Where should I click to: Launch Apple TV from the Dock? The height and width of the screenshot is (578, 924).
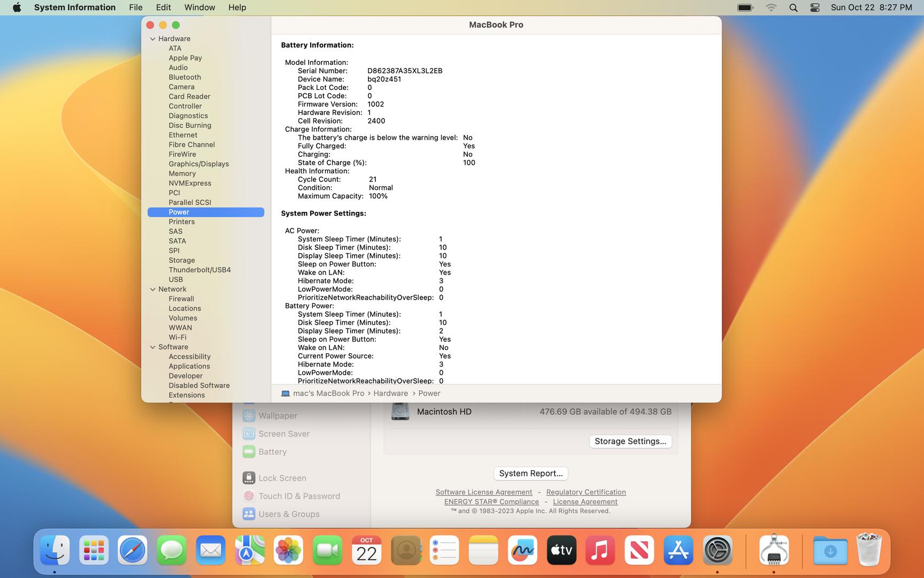click(x=561, y=550)
